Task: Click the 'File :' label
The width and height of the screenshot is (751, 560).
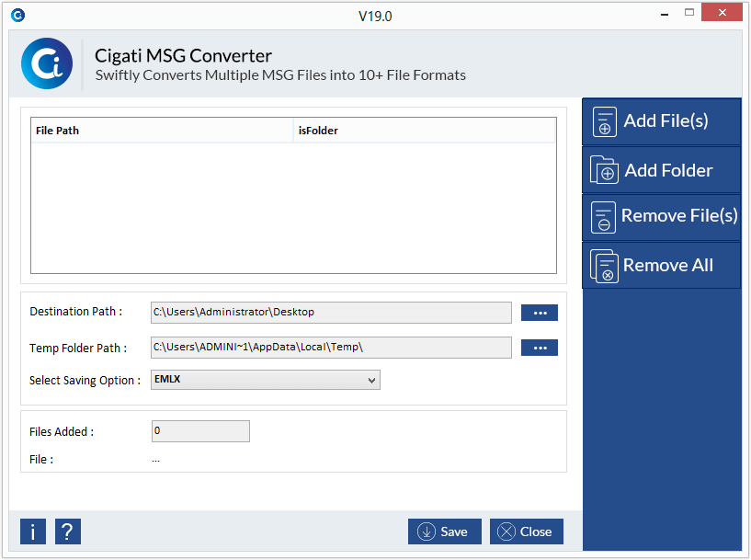Action: (x=41, y=460)
